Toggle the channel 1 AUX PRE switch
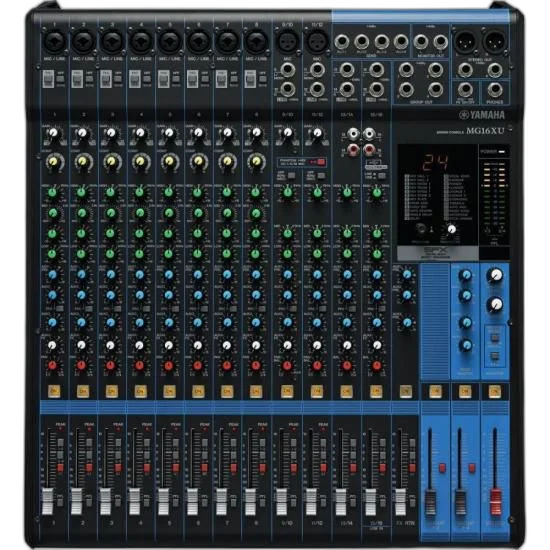The width and height of the screenshot is (550, 550). (60, 309)
